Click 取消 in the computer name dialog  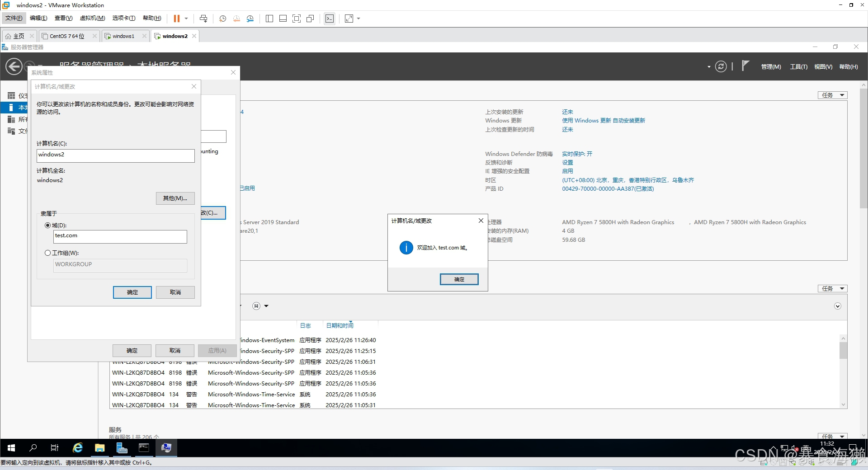click(x=175, y=292)
